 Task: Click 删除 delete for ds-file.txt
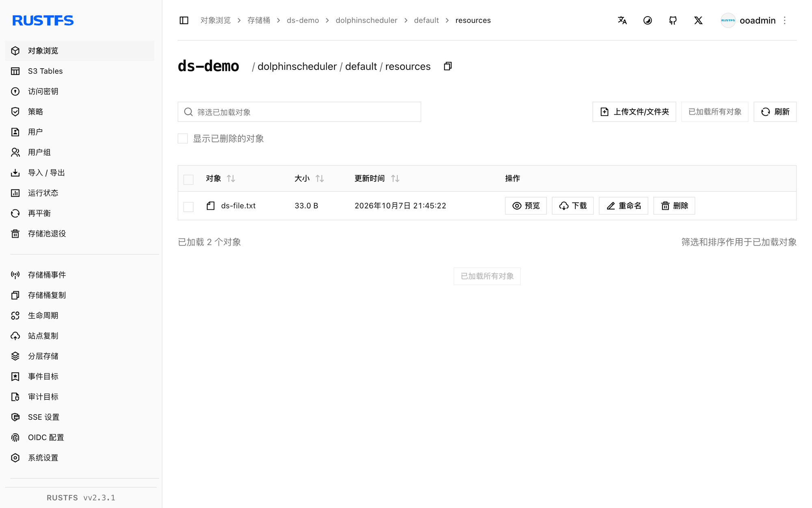click(674, 206)
